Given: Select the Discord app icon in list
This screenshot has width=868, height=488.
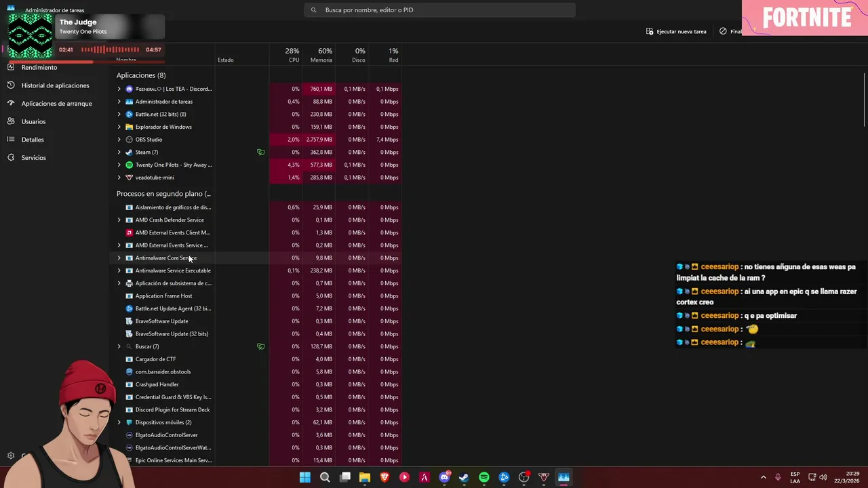Looking at the screenshot, I should click(x=130, y=89).
